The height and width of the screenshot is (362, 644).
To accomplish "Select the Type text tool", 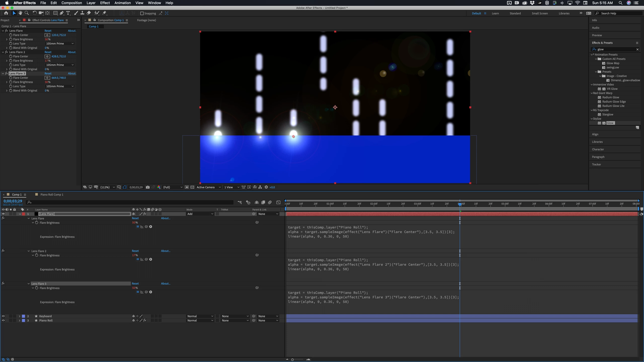I will pyautogui.click(x=68, y=13).
